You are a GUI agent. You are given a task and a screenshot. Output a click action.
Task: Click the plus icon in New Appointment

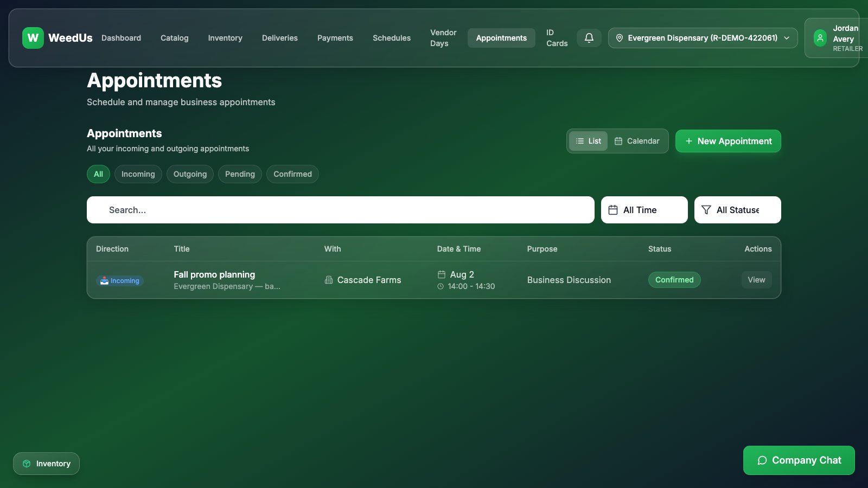(x=689, y=141)
